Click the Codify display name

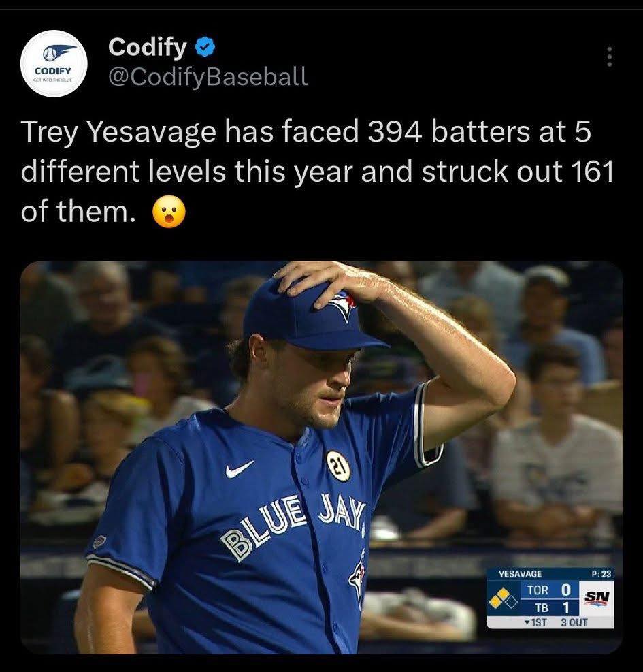[148, 46]
